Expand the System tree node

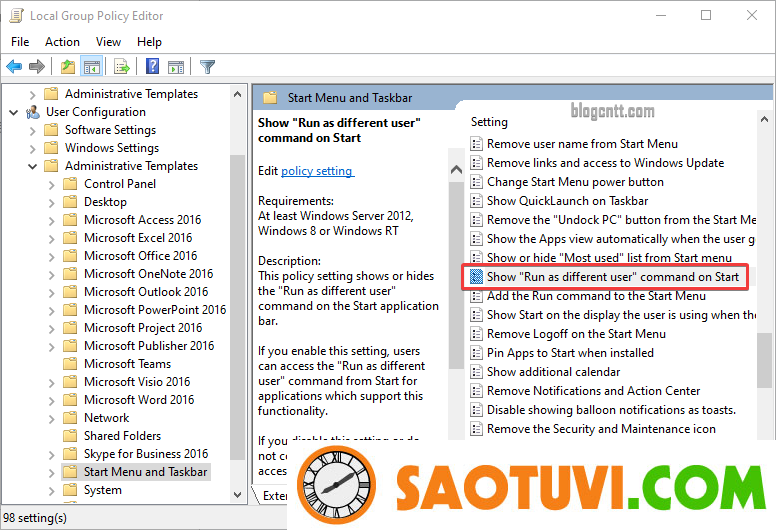(x=51, y=491)
